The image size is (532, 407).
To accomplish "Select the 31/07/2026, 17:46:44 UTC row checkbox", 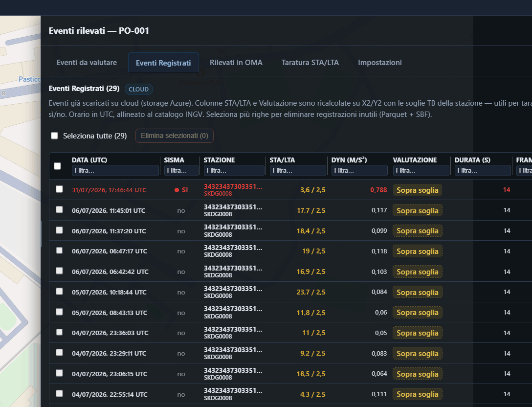I will pyautogui.click(x=59, y=189).
